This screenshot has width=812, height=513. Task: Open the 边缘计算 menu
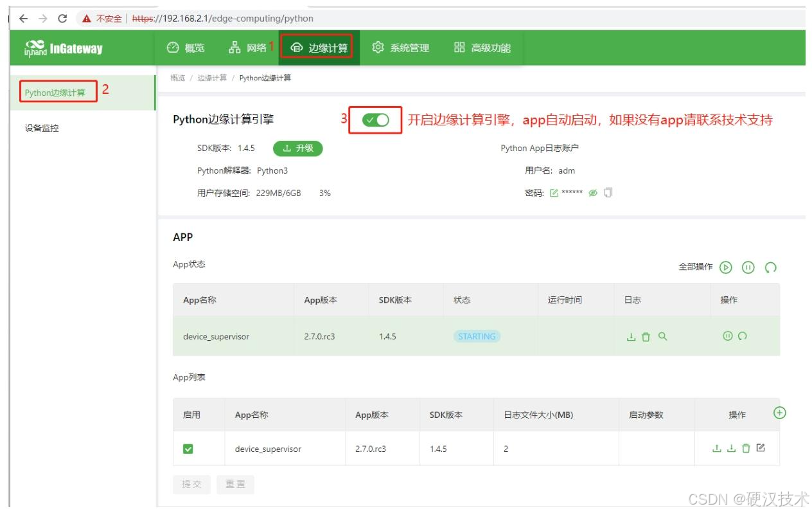coord(319,48)
